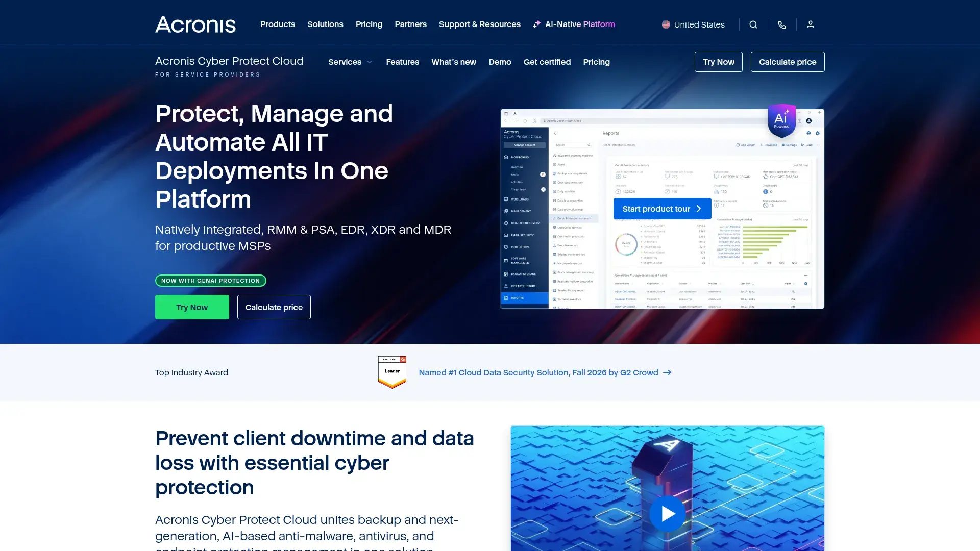Click Calculate price button in hero
This screenshot has height=551, width=980.
point(274,307)
